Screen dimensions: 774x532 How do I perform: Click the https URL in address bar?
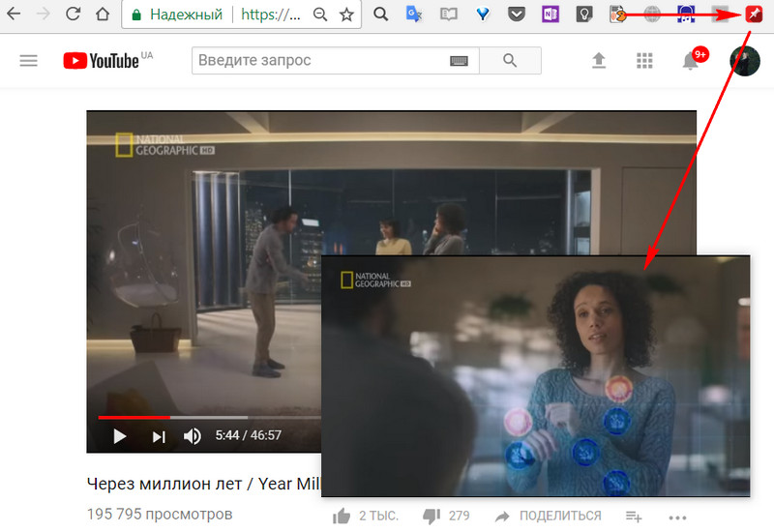(x=271, y=15)
